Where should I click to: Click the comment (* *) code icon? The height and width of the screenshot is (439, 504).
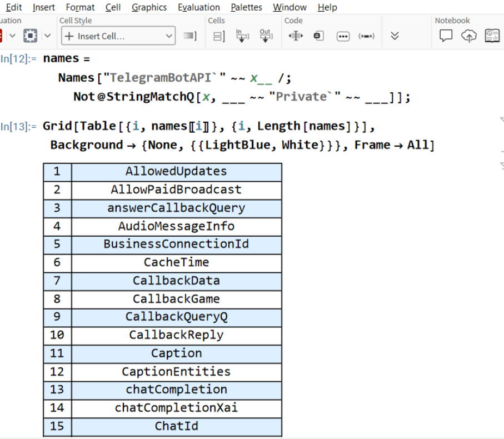tap(366, 36)
